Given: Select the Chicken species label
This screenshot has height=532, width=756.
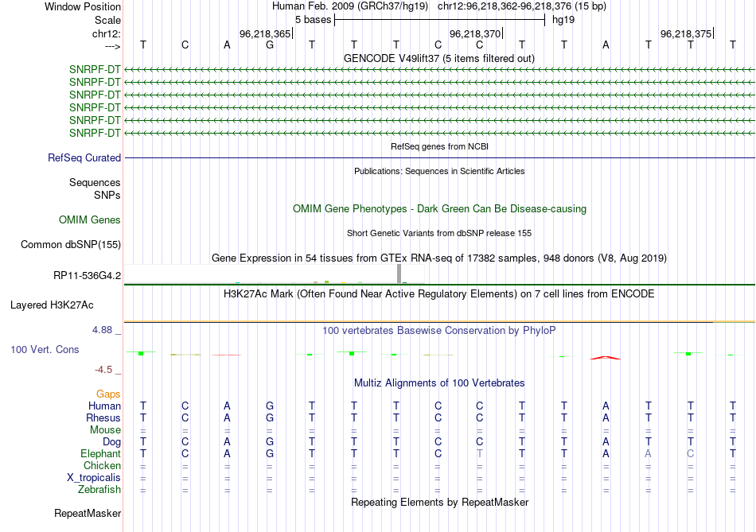Looking at the screenshot, I should pyautogui.click(x=102, y=465).
